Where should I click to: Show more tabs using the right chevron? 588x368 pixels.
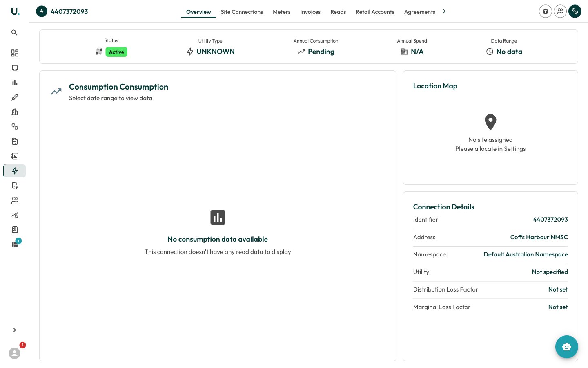[444, 11]
